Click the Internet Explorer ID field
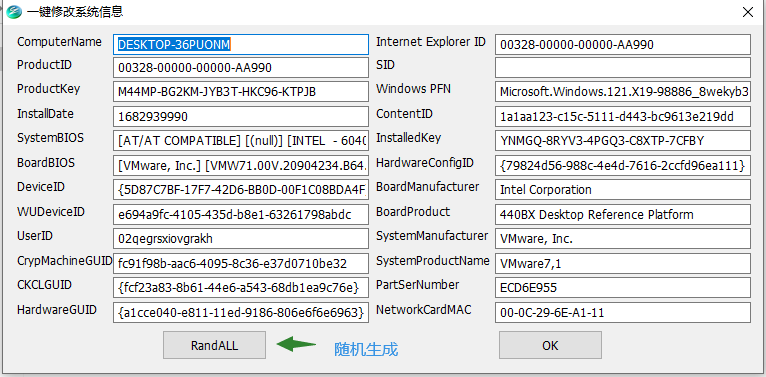766x377 pixels. [x=623, y=44]
